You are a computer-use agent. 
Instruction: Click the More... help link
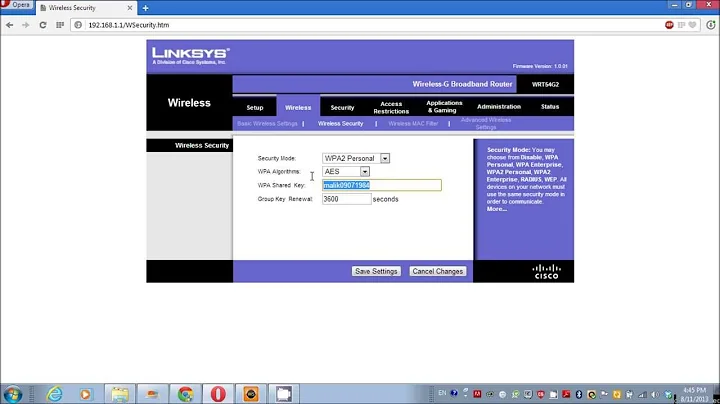click(497, 209)
